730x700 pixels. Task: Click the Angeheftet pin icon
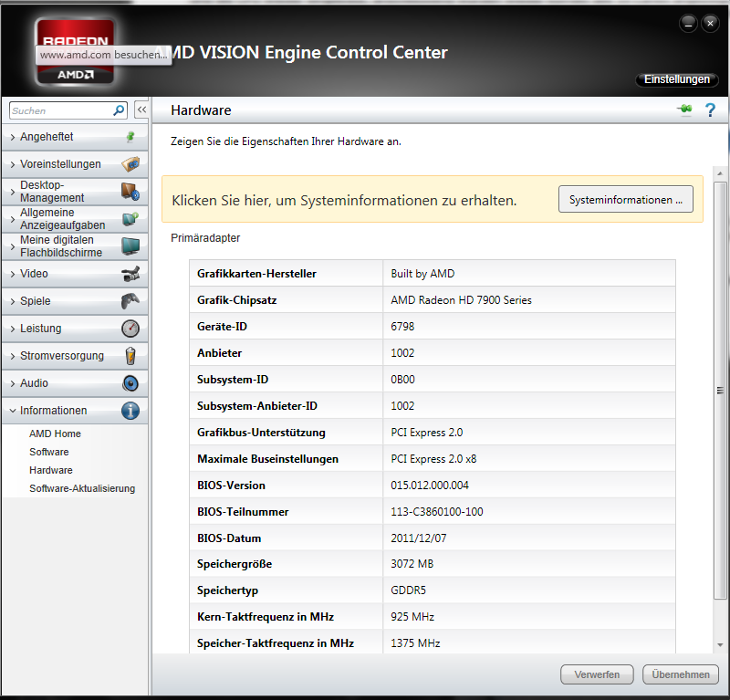(130, 137)
